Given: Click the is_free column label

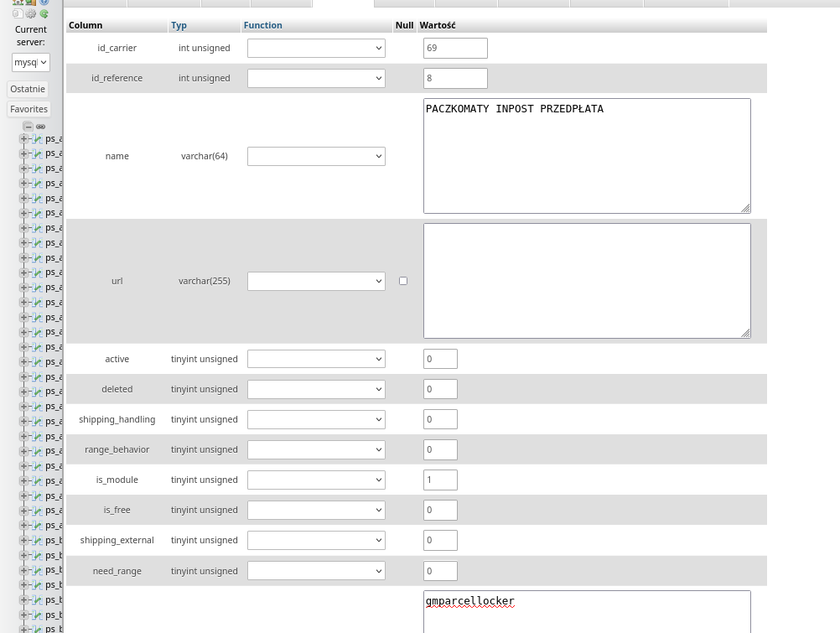Looking at the screenshot, I should 117,510.
